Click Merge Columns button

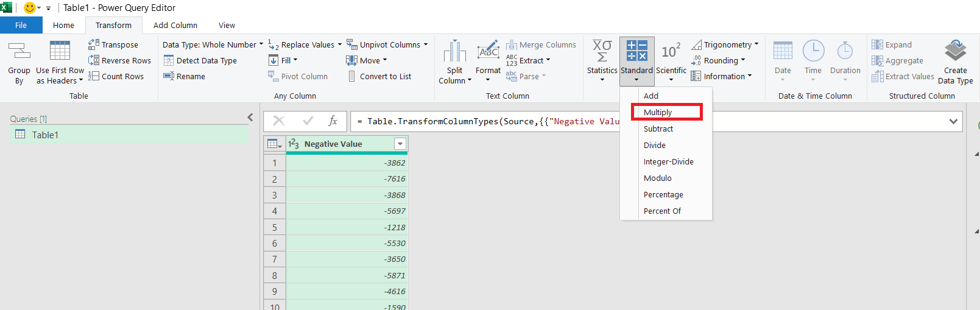(x=541, y=44)
